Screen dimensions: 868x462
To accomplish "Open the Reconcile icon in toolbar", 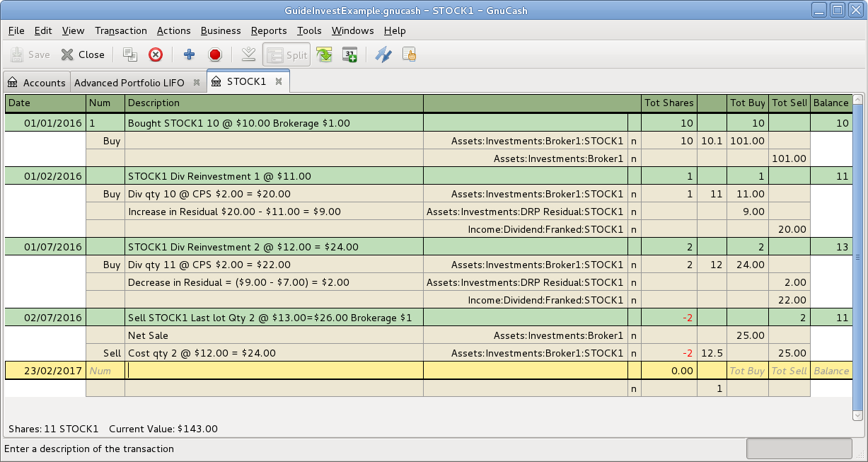I will point(409,54).
